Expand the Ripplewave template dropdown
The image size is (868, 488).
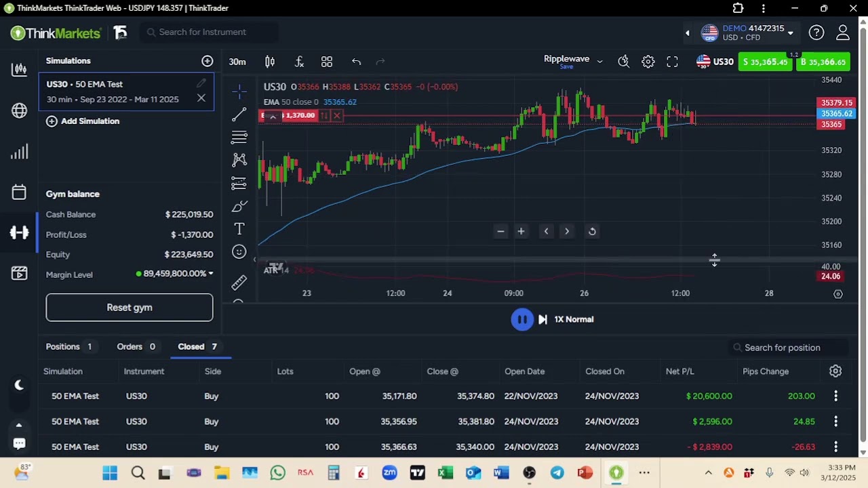599,62
